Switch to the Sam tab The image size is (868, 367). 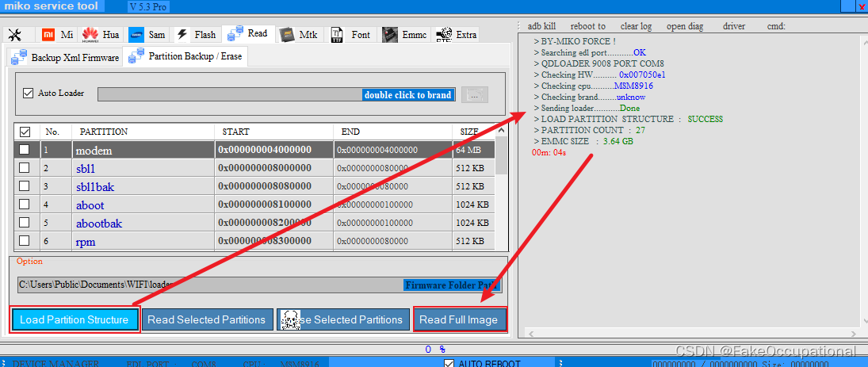pyautogui.click(x=147, y=34)
